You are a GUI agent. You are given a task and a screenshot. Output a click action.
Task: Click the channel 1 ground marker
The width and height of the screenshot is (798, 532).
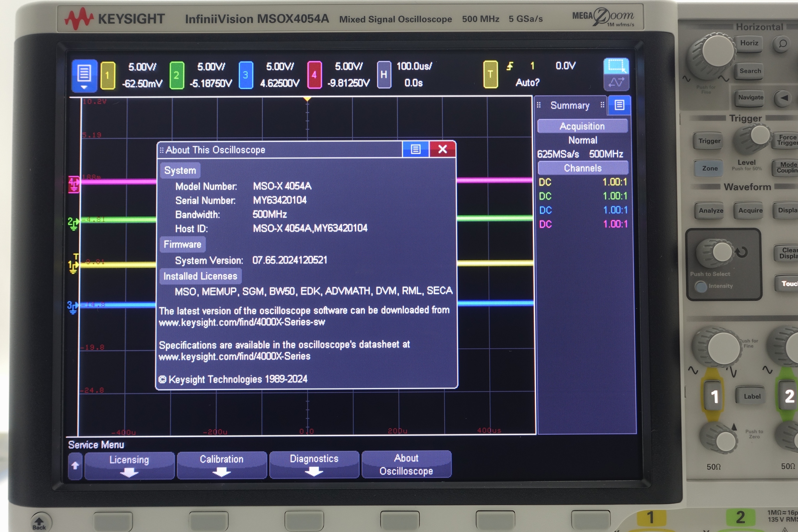(73, 267)
